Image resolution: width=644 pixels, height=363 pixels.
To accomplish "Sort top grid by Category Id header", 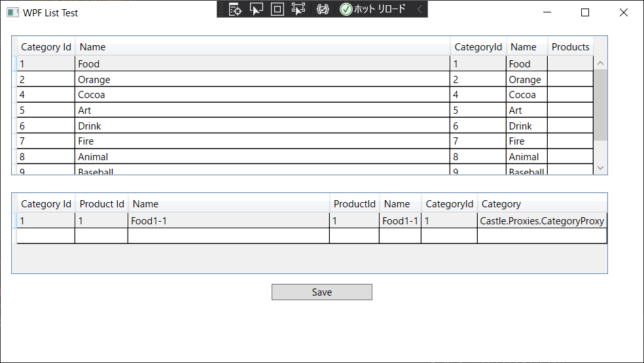I will coord(46,47).
